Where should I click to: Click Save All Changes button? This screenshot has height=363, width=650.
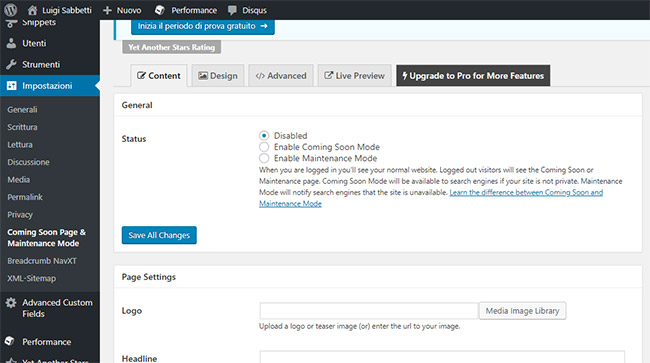[159, 235]
